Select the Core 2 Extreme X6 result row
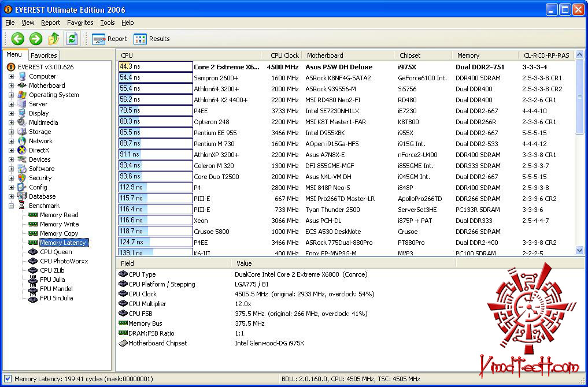The height and width of the screenshot is (387, 588). point(346,67)
